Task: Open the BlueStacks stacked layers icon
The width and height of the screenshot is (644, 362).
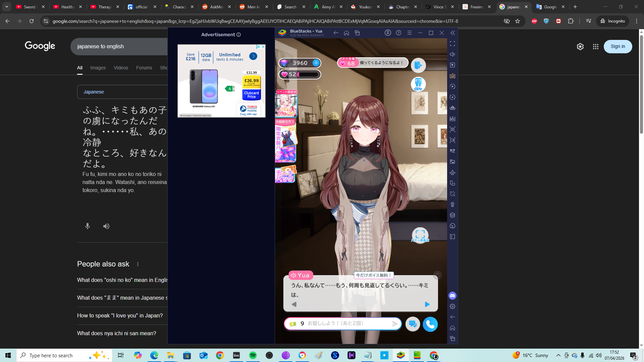Action: point(452,215)
